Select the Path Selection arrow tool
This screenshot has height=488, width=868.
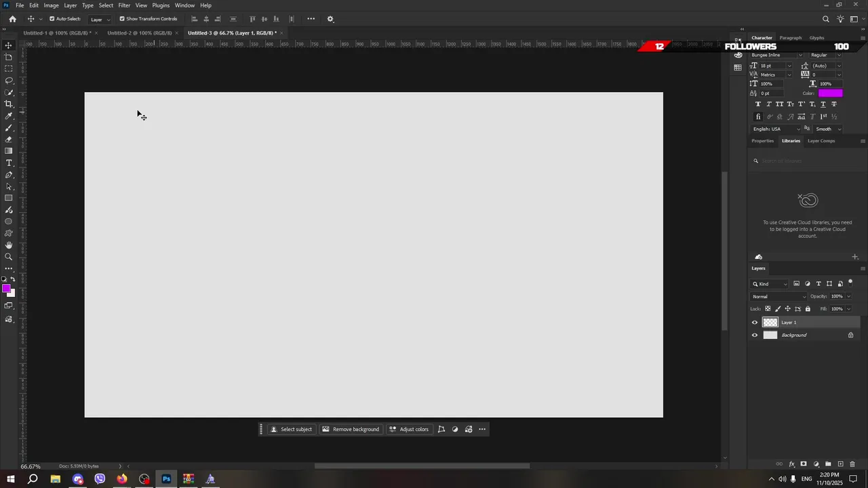click(9, 186)
